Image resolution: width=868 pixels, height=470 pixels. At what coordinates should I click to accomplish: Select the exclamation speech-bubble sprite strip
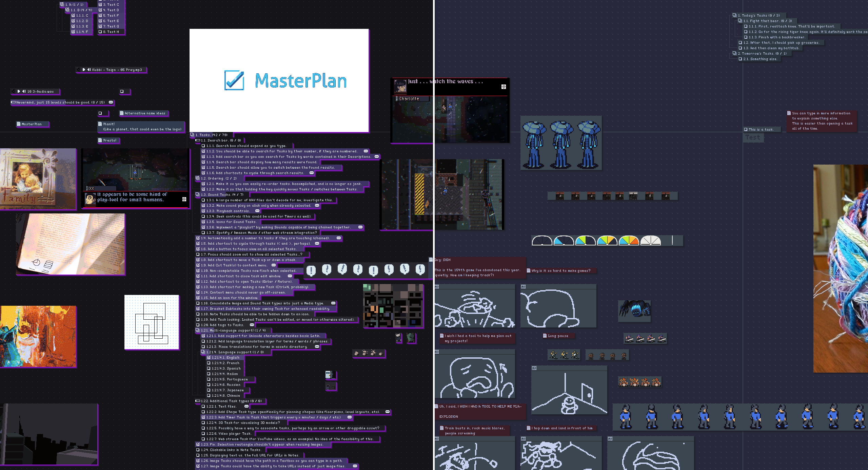(365, 270)
